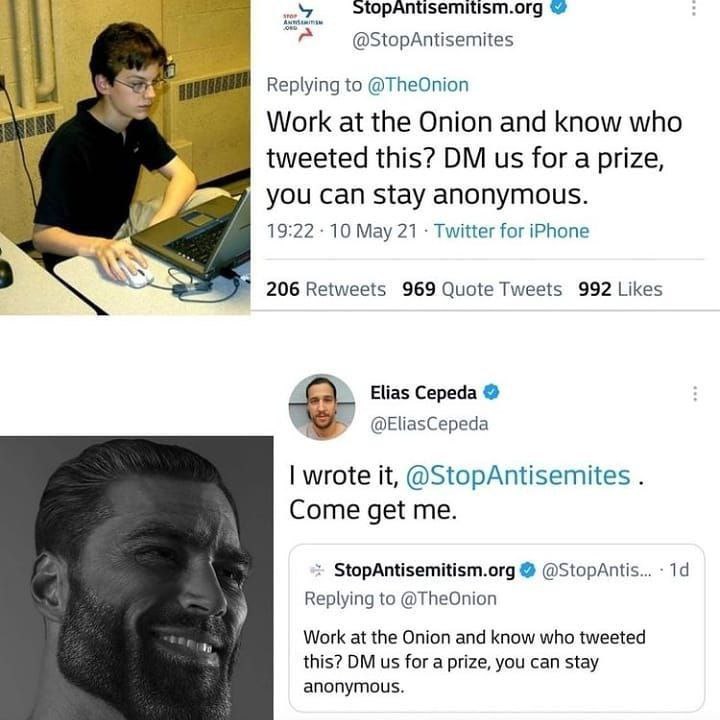Open the @StopAntisemites mention in Elias's tweet
The image size is (720, 720).
click(518, 476)
